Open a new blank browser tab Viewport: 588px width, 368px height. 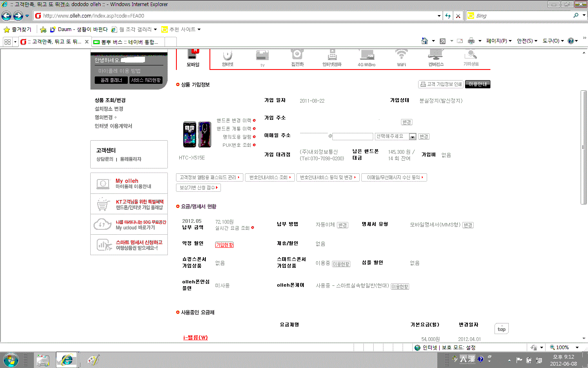[171, 42]
